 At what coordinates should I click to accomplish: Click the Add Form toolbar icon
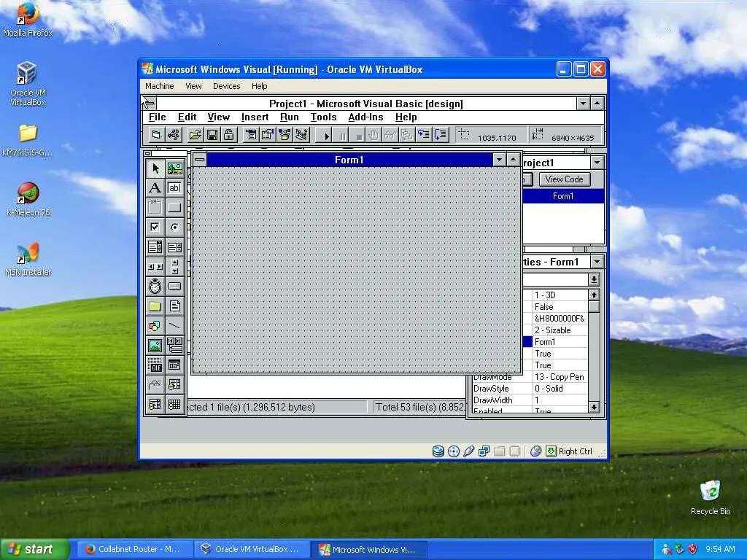[x=156, y=135]
